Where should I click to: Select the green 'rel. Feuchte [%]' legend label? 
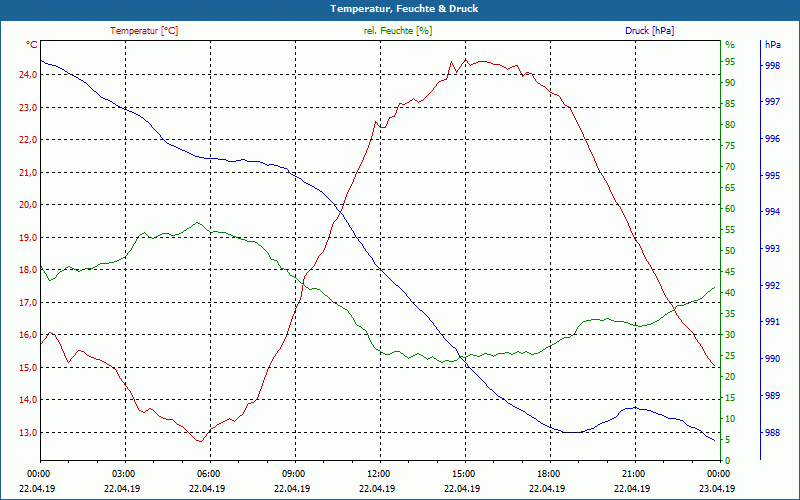coord(398,31)
